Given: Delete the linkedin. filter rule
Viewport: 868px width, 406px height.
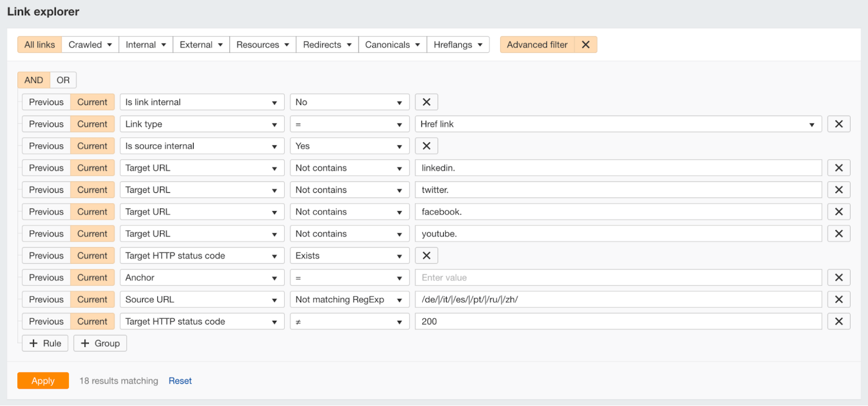Looking at the screenshot, I should point(839,168).
